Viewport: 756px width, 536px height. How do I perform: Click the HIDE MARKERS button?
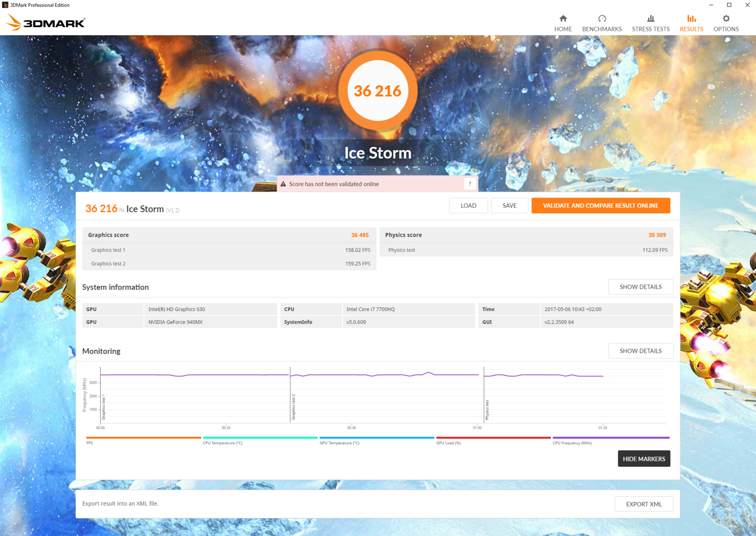[644, 459]
